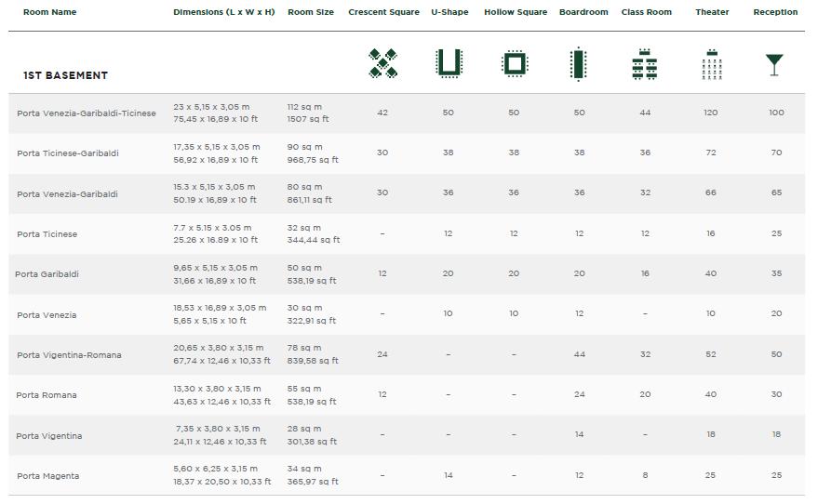Click the Class Room layout icon
Viewport: 818px width, 504px height.
(x=644, y=64)
